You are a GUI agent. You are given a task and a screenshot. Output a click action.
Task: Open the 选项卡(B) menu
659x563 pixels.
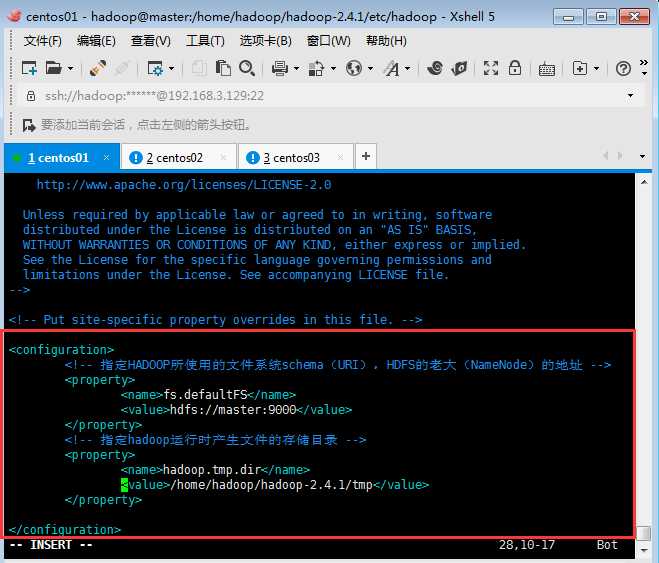(266, 41)
